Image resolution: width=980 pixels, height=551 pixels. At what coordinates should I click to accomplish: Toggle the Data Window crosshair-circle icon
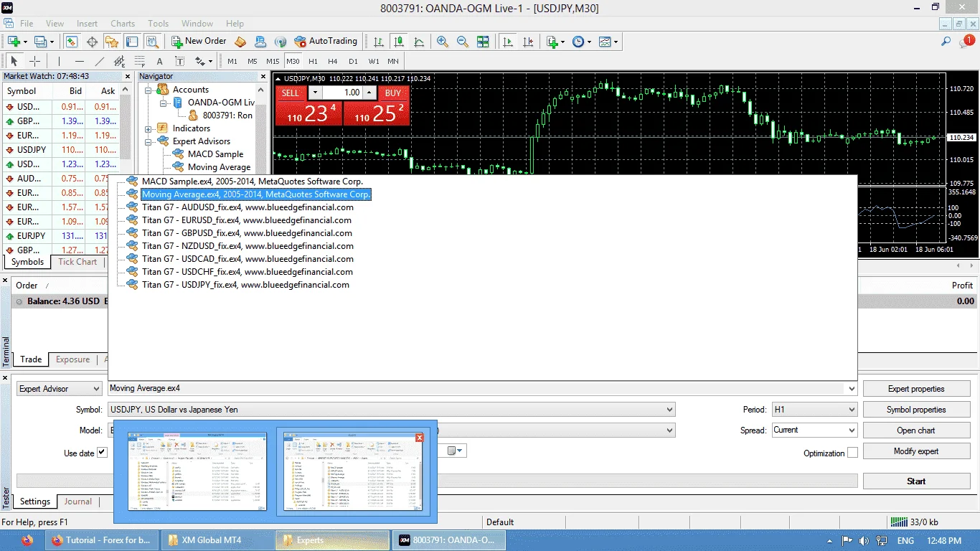[x=91, y=42]
